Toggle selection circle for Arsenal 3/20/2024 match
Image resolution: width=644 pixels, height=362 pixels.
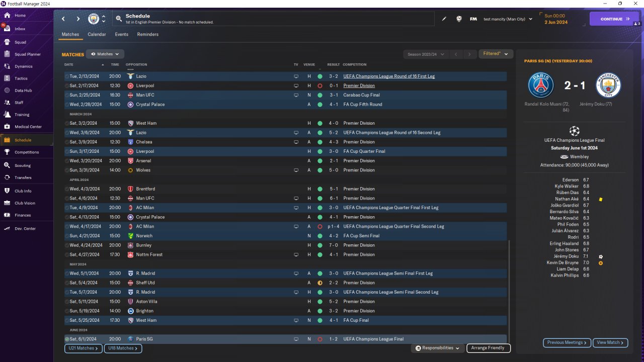coord(67,161)
